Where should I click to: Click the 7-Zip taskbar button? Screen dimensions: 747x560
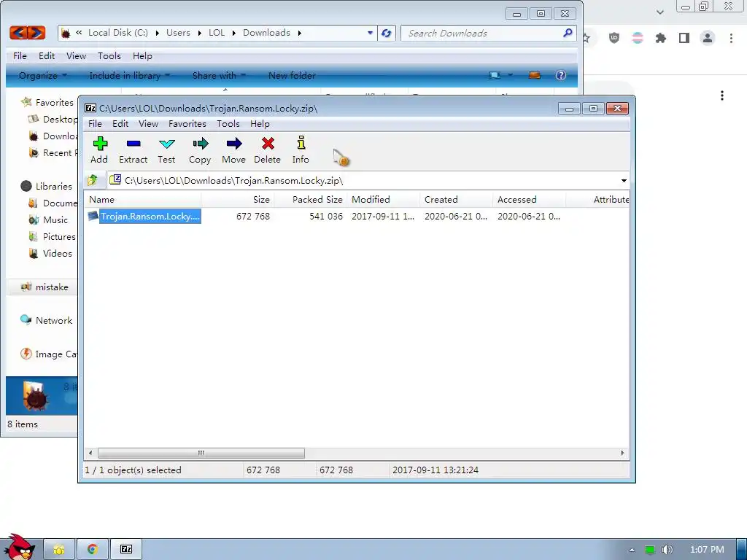[x=126, y=550]
